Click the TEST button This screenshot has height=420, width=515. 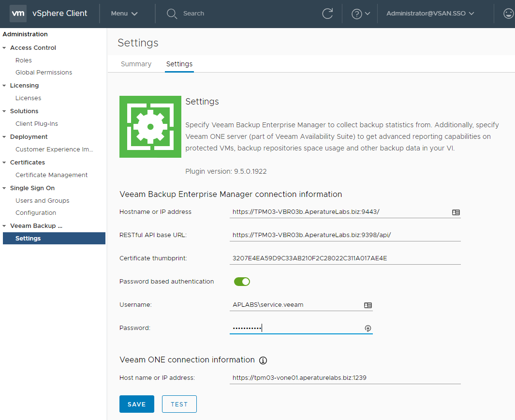click(x=179, y=404)
